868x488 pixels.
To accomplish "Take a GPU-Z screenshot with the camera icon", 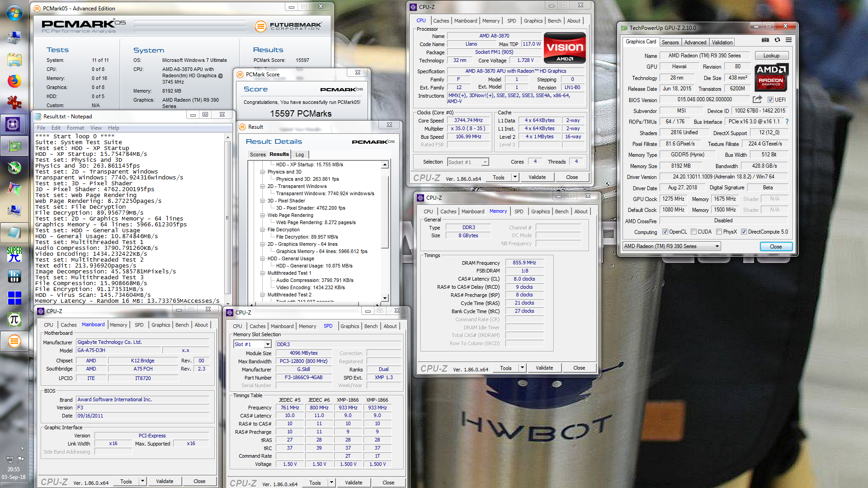I will (x=765, y=40).
